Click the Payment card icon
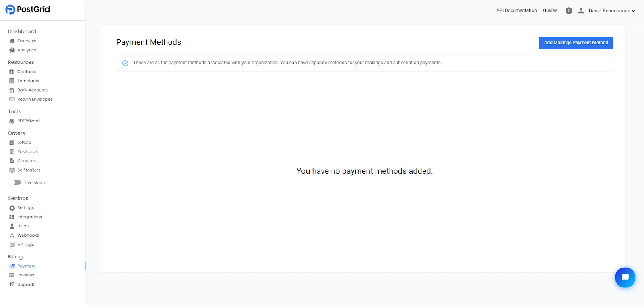644x305 pixels. click(x=12, y=266)
